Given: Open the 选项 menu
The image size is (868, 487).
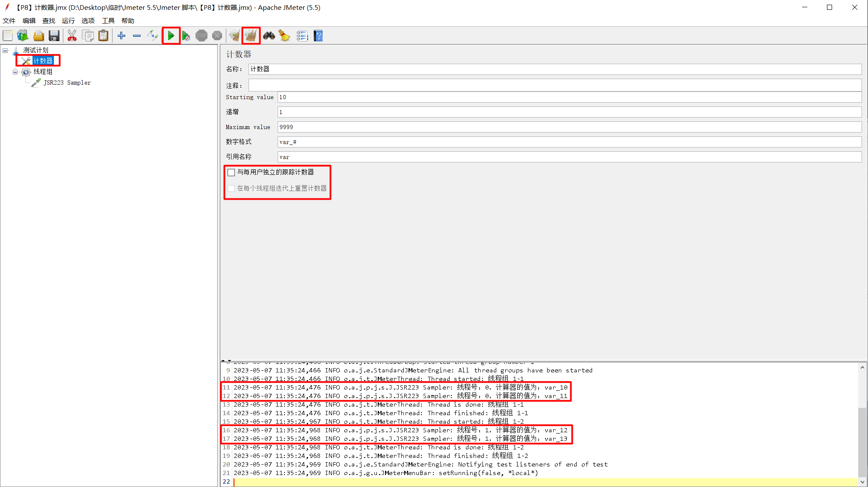Looking at the screenshot, I should 88,21.
